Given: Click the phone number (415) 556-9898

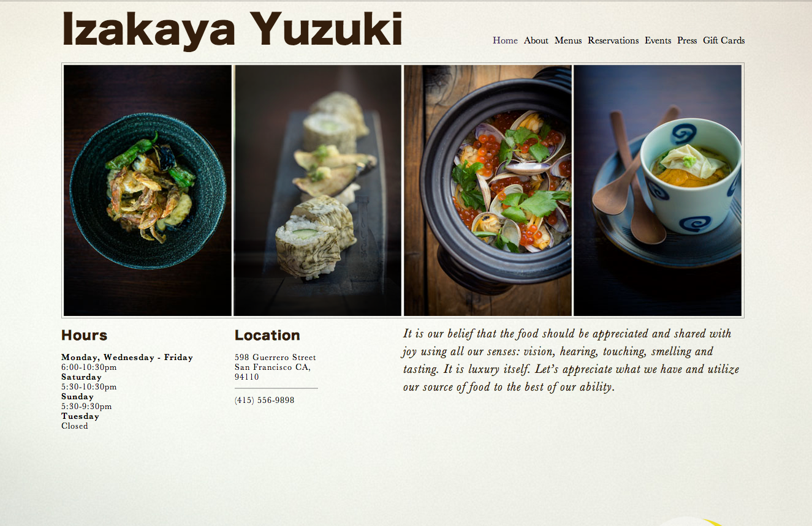Looking at the screenshot, I should click(x=264, y=400).
